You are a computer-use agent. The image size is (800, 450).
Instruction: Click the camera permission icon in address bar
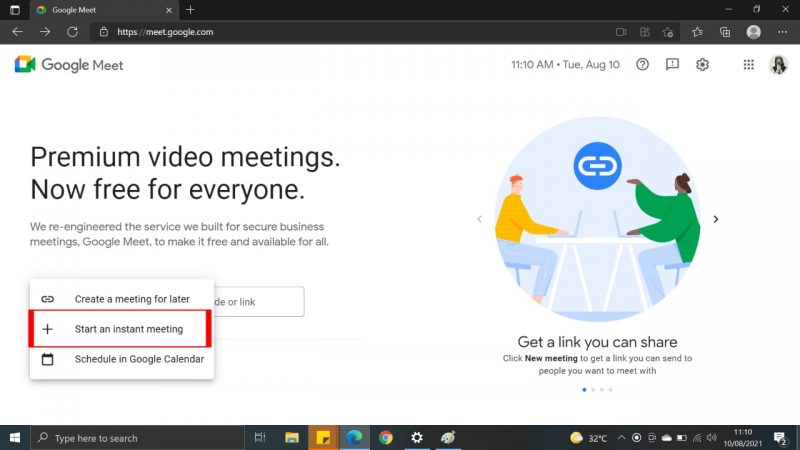tap(621, 32)
